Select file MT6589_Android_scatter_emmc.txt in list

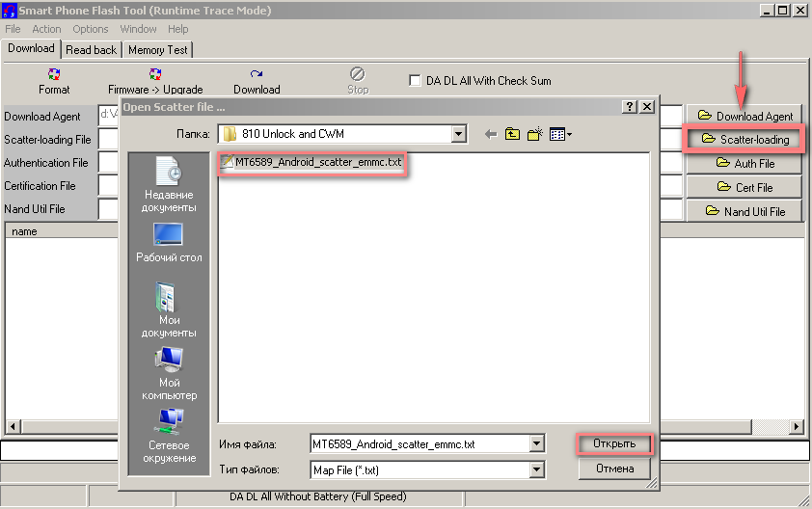pyautogui.click(x=311, y=162)
